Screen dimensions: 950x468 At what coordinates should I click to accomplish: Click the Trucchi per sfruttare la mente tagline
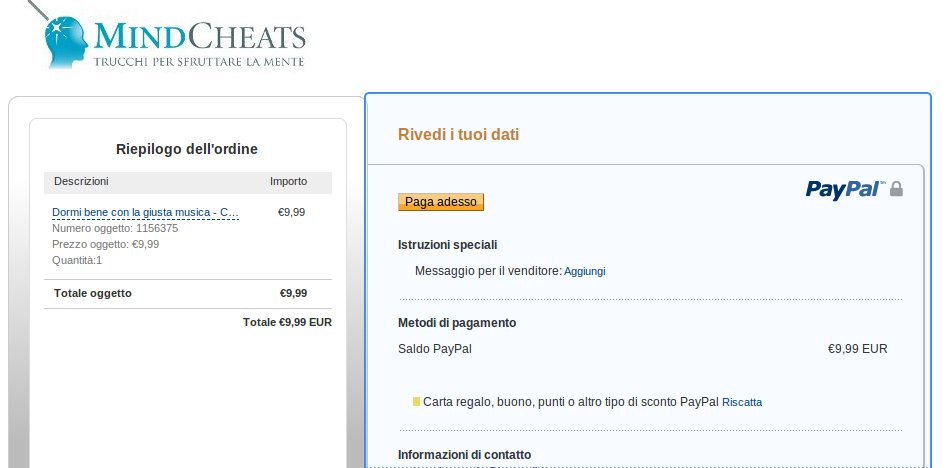tap(199, 62)
